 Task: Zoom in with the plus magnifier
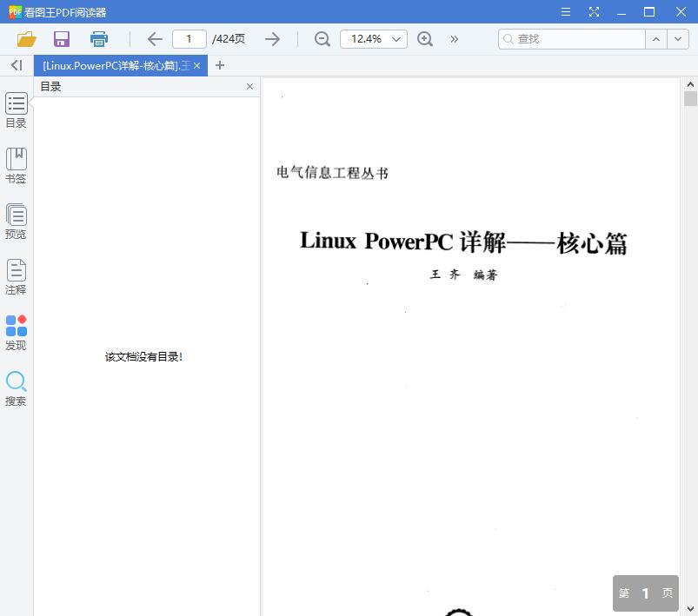pos(425,39)
